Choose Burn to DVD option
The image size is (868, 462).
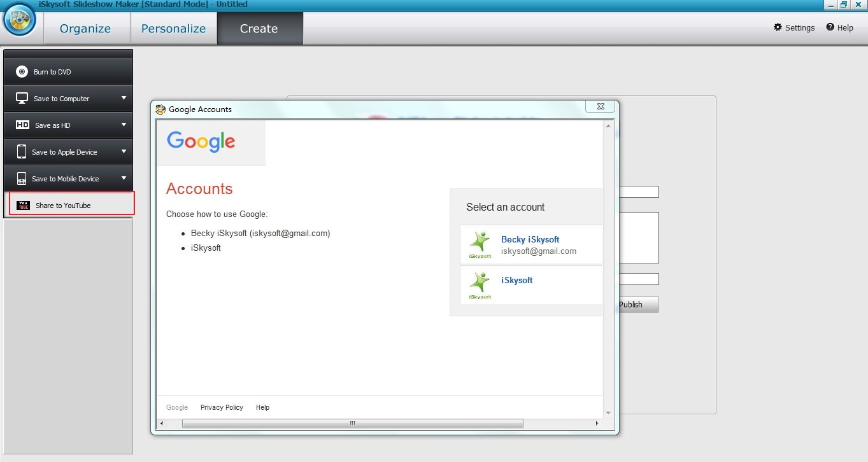coord(68,72)
